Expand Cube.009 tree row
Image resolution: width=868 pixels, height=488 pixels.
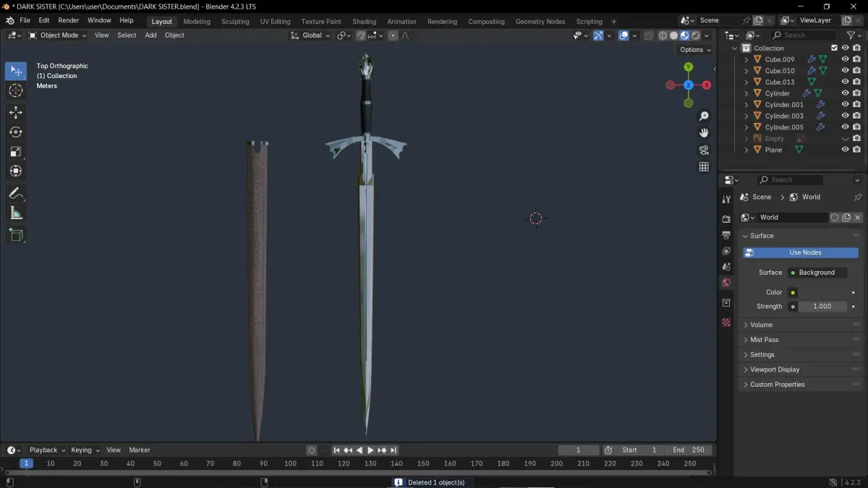click(746, 59)
